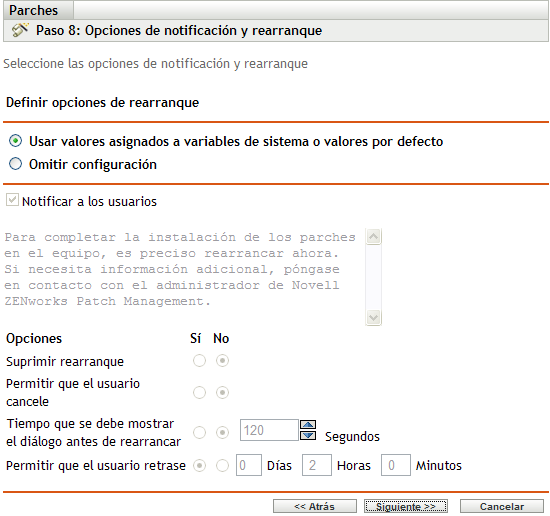Choose No for Tiempo que se debe mostrar el diálogo
550x516 pixels.
pyautogui.click(x=222, y=432)
